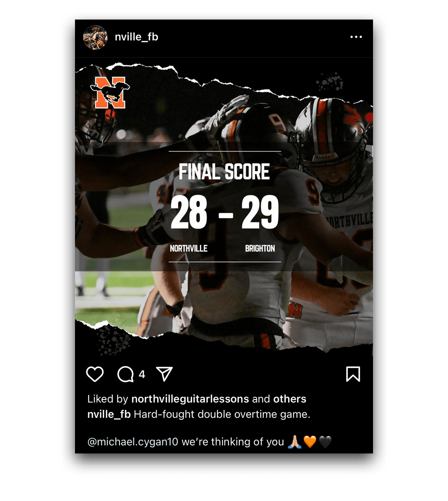Click the BRIGHTON team label

[260, 249]
